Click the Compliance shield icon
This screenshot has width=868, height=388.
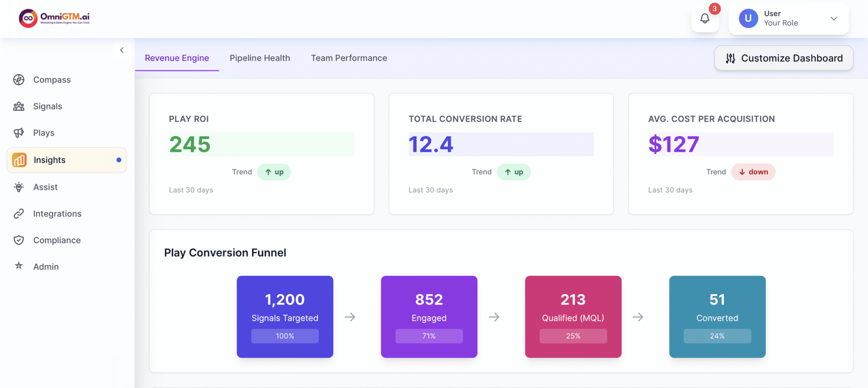click(19, 240)
